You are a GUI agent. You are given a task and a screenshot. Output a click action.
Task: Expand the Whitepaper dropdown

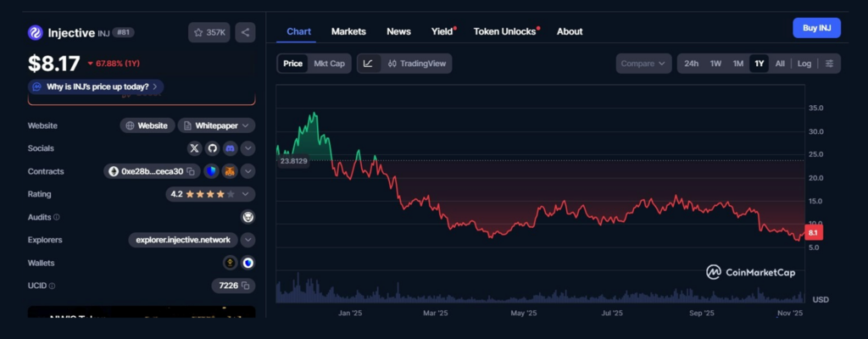coord(216,125)
